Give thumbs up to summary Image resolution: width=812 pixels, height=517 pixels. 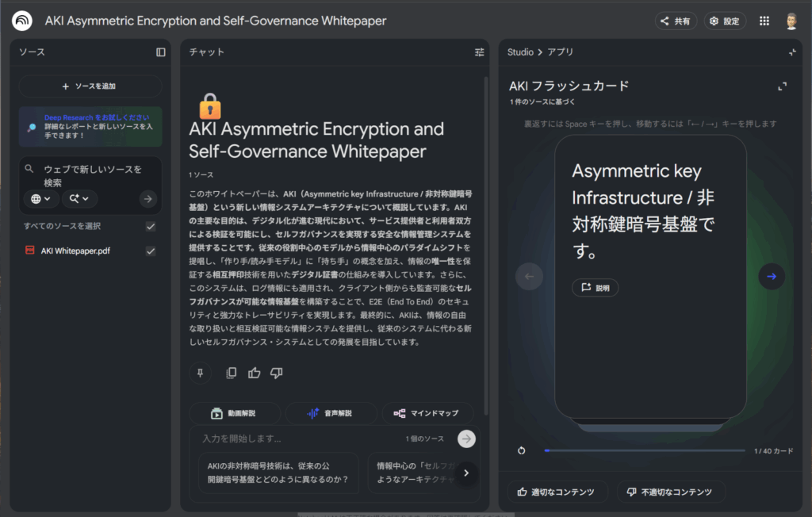[x=254, y=373]
